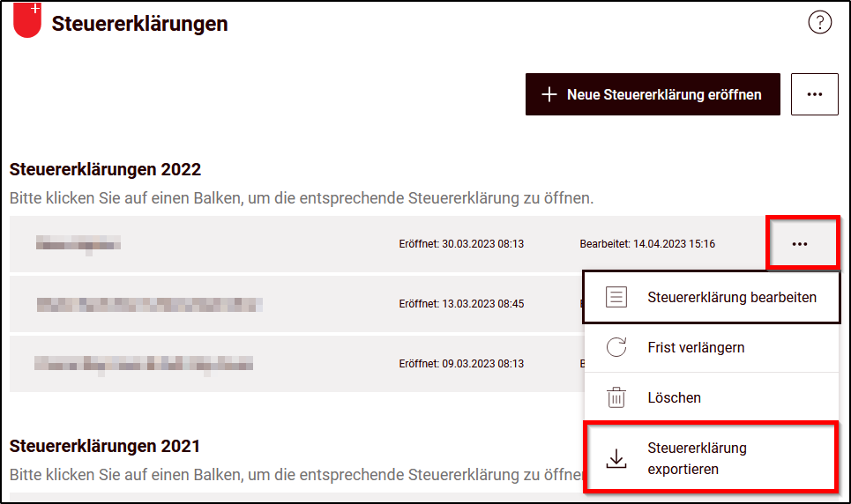This screenshot has width=851, height=504.
Task: Click the plus icon on the new tax return button
Action: (x=549, y=94)
